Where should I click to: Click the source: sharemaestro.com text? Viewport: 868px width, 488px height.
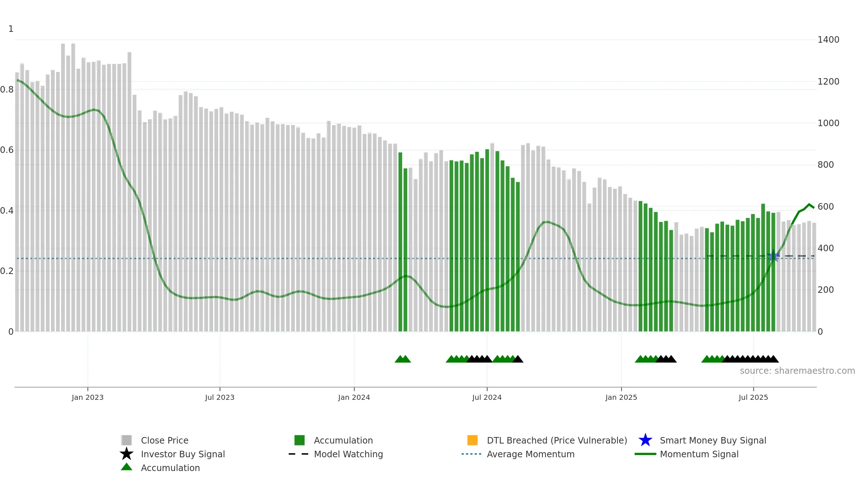point(797,371)
